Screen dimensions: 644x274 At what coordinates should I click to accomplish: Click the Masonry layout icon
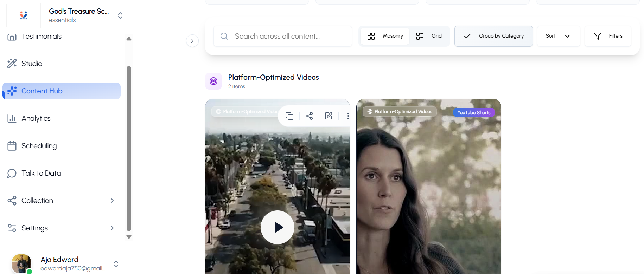pos(371,36)
